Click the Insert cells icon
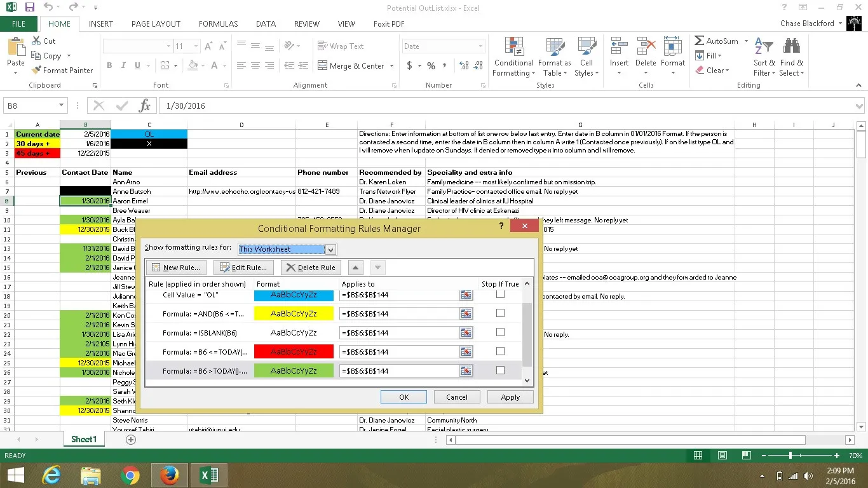This screenshot has width=868, height=488. click(x=619, y=47)
